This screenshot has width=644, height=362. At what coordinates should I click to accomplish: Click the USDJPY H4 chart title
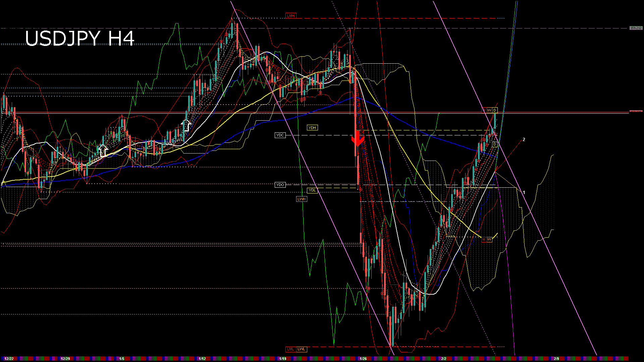pos(80,38)
